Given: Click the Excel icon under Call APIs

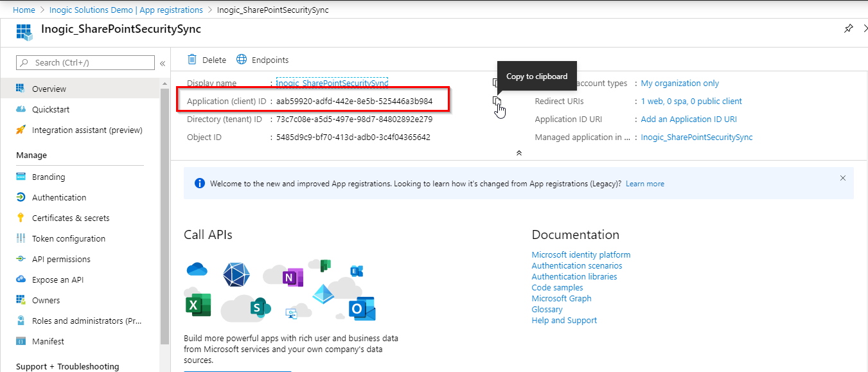Looking at the screenshot, I should 199,304.
